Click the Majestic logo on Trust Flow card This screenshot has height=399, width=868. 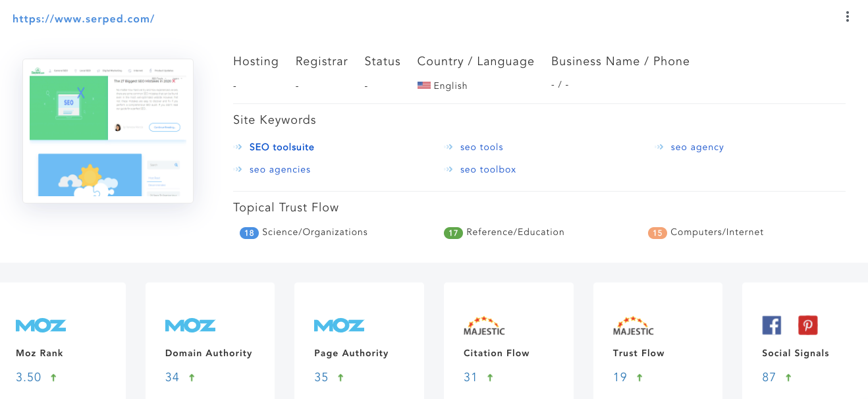tap(634, 325)
